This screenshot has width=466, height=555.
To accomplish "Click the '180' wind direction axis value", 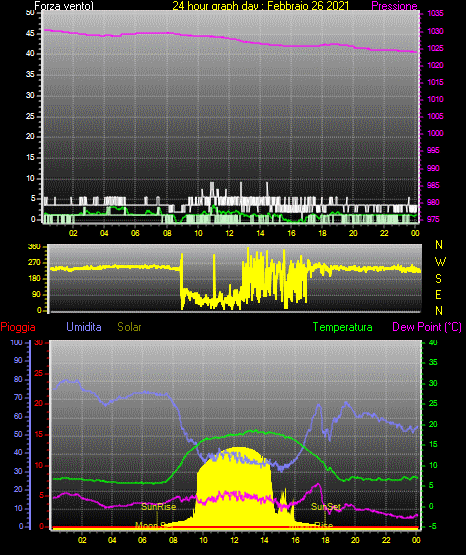I will point(34,279).
